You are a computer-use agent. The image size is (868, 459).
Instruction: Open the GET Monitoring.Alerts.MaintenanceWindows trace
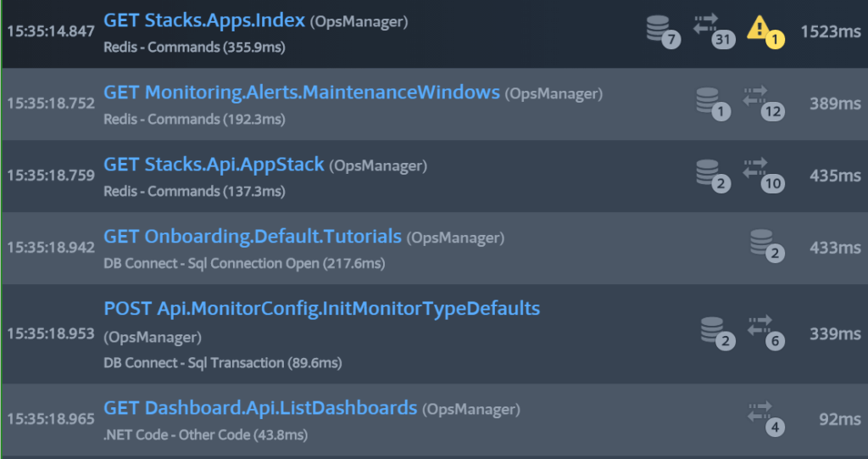pos(302,92)
